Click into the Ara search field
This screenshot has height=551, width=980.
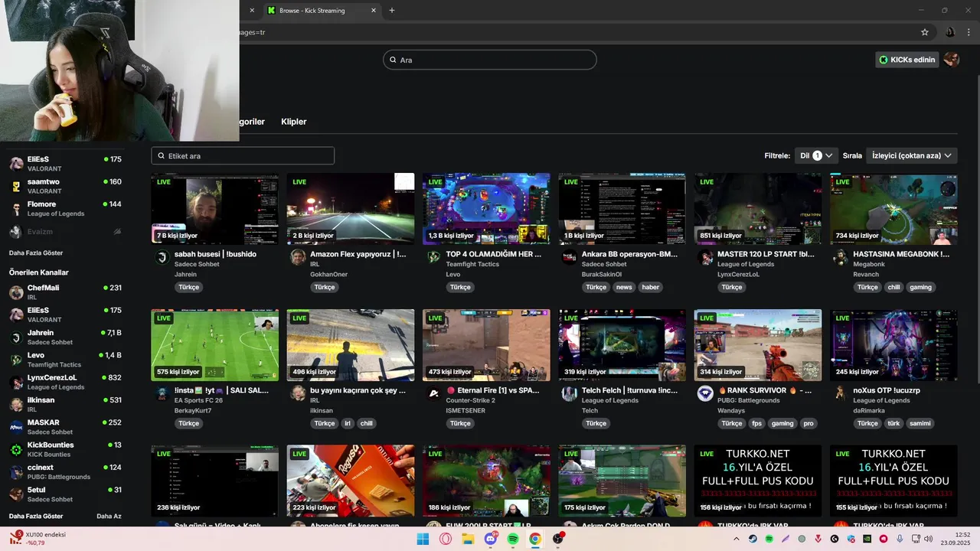pos(490,60)
